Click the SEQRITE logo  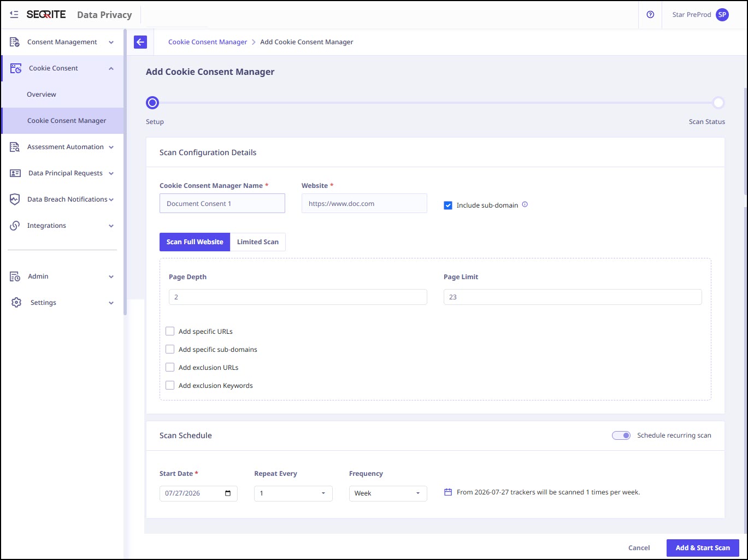pyautogui.click(x=46, y=15)
